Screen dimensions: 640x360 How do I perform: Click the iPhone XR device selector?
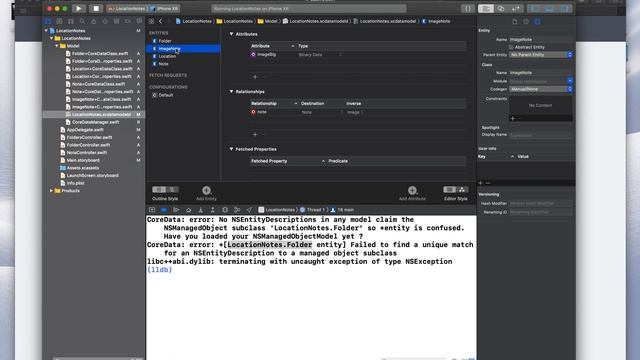(164, 9)
